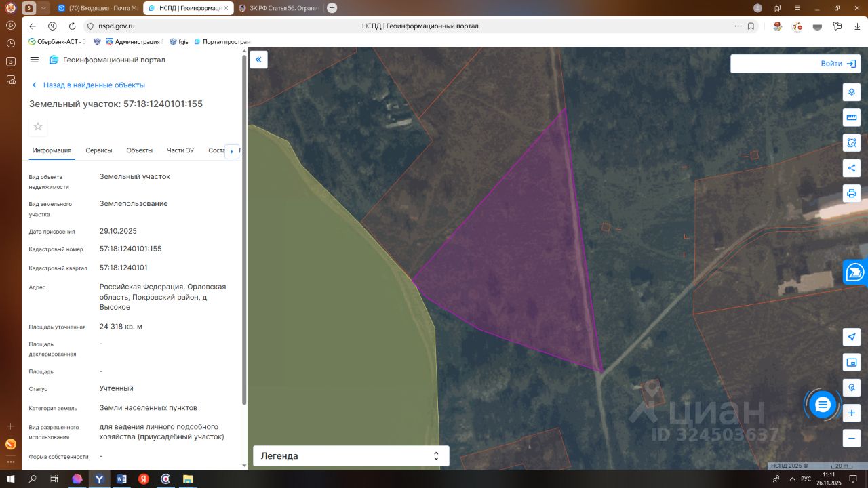868x488 pixels.
Task: Open a new browser tab
Action: (x=332, y=8)
